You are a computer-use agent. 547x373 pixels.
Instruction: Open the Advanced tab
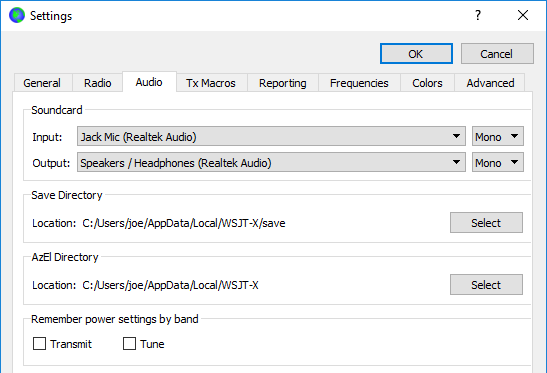point(490,83)
